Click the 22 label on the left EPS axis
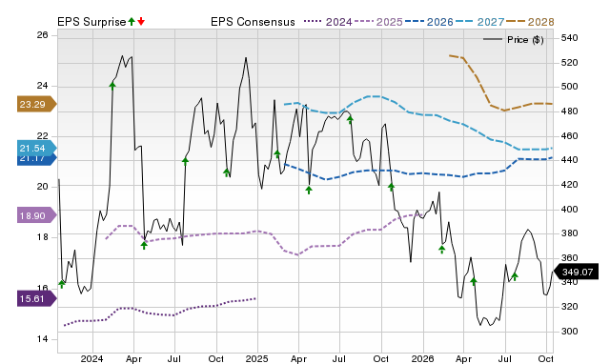Screen dimensions: 610x364 point(42,136)
